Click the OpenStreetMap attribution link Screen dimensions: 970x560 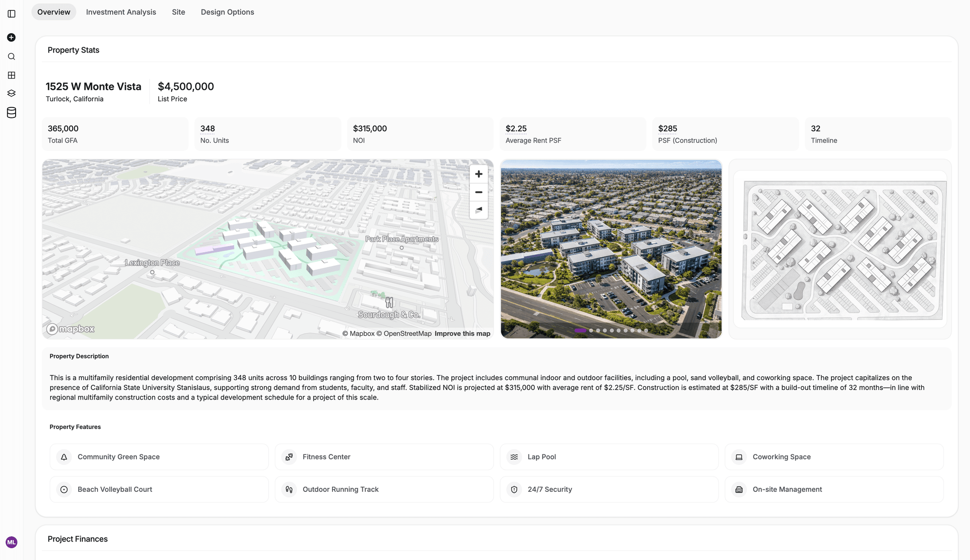coord(404,334)
